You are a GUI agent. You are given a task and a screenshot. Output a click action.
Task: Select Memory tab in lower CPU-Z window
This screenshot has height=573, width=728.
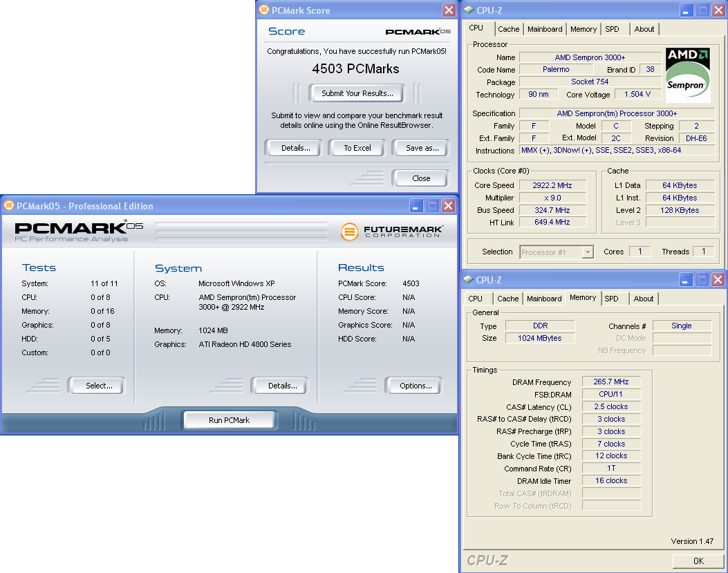[x=583, y=298]
